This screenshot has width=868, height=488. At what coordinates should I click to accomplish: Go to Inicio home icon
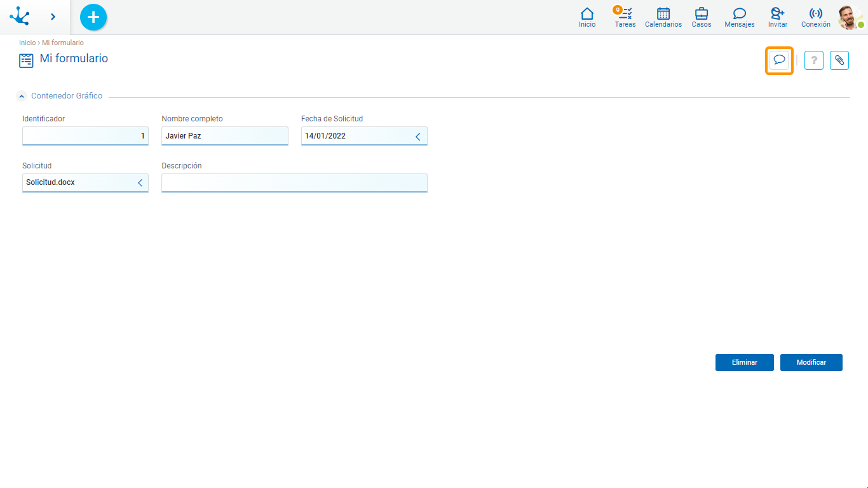click(x=587, y=17)
